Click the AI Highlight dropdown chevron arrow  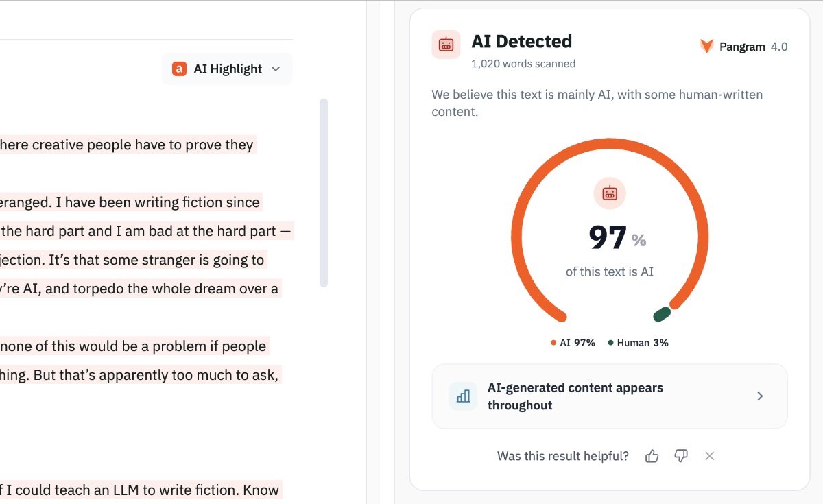276,69
